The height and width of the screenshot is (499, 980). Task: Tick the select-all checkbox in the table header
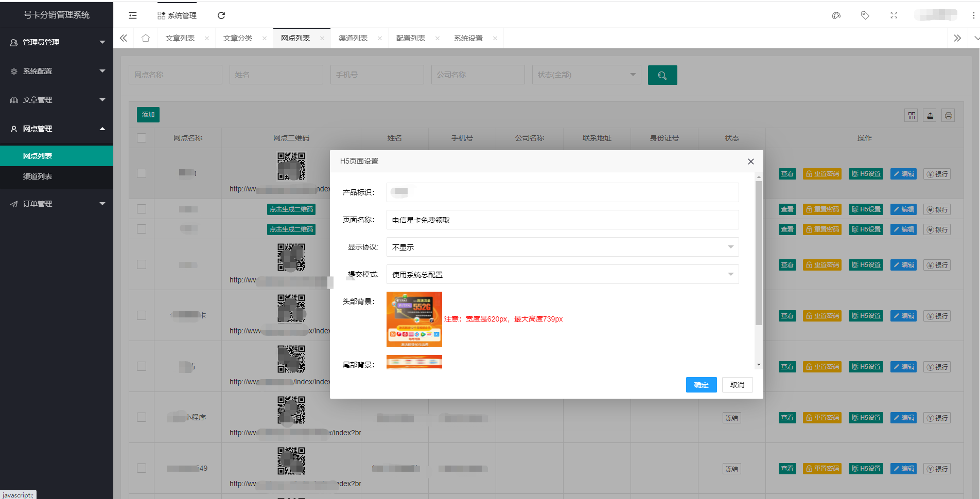(142, 138)
